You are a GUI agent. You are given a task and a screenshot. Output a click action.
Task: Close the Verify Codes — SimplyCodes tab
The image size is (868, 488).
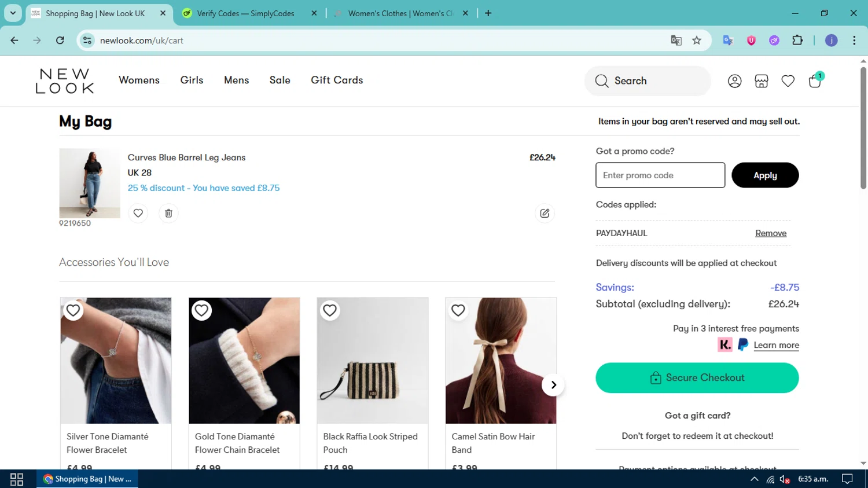click(314, 13)
